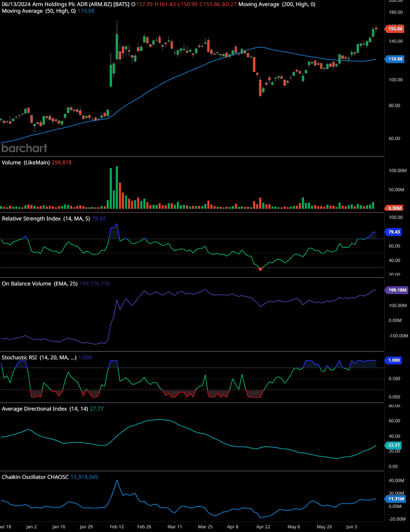Click the Jan 29 date label
410x532 pixels.
click(x=86, y=527)
